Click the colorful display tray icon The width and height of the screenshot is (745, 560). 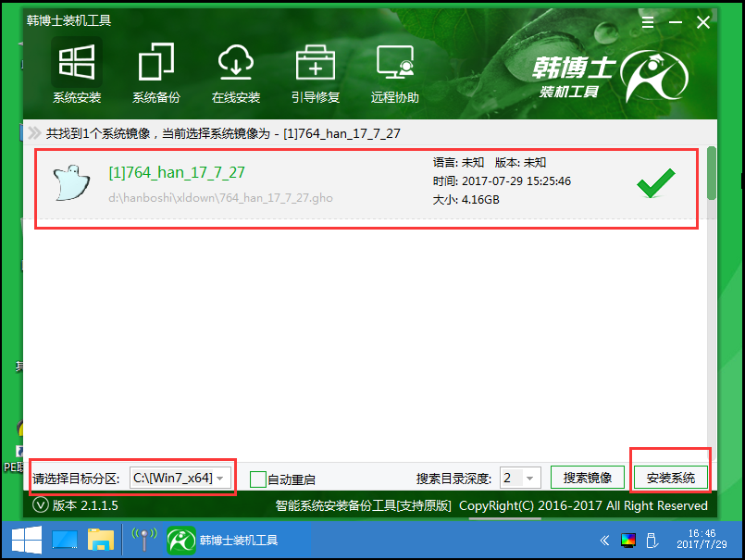pos(628,541)
